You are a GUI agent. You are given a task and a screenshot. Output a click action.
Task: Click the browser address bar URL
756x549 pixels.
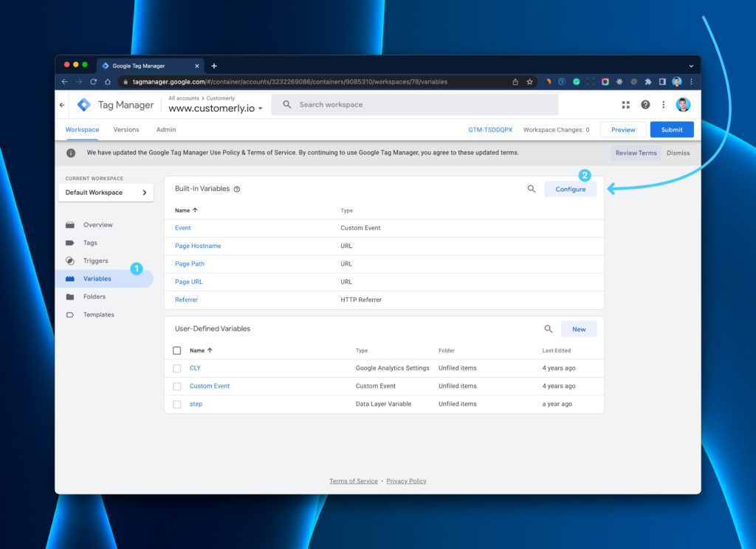pos(289,82)
